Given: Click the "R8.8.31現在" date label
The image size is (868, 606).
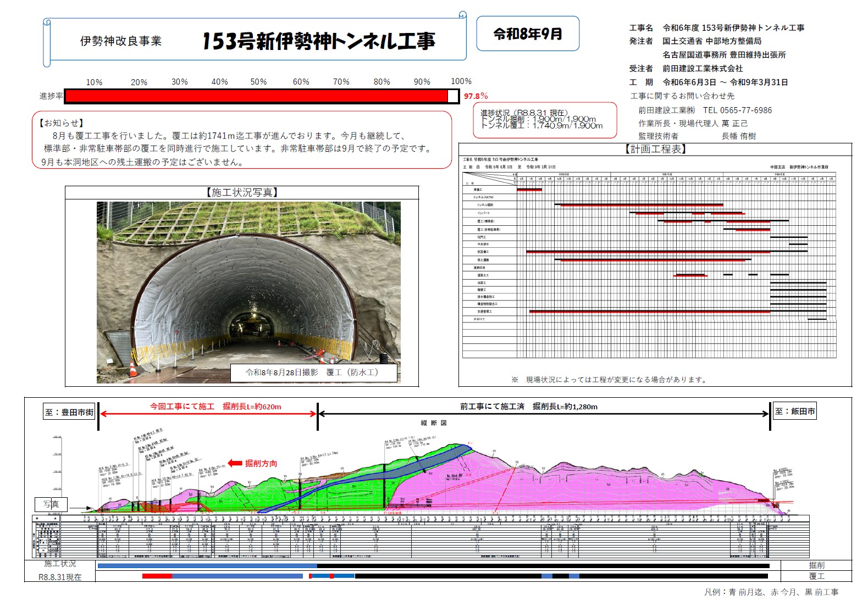Looking at the screenshot, I should (60, 577).
